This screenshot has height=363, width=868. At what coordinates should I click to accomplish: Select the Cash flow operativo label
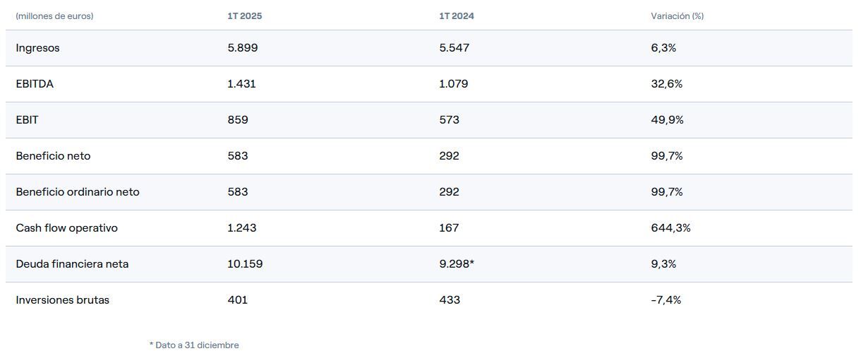pyautogui.click(x=66, y=228)
